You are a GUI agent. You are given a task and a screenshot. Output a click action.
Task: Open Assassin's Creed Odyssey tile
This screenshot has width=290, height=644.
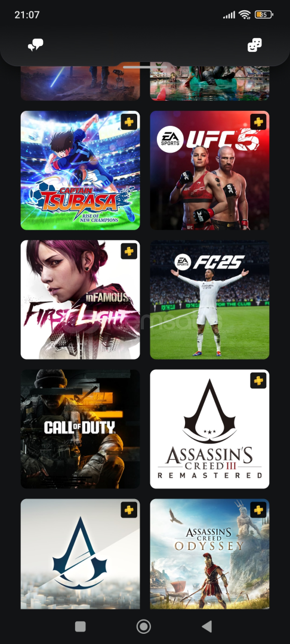(209, 554)
